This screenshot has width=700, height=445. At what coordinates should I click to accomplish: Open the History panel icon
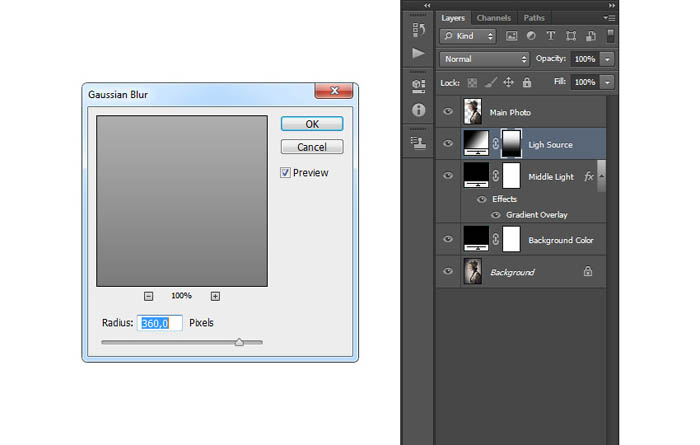tap(418, 29)
